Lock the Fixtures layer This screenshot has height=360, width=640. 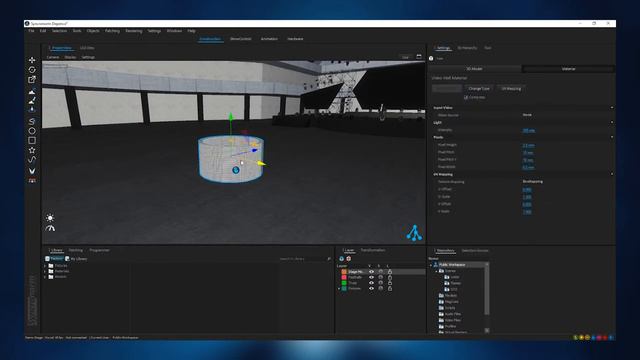(x=390, y=289)
